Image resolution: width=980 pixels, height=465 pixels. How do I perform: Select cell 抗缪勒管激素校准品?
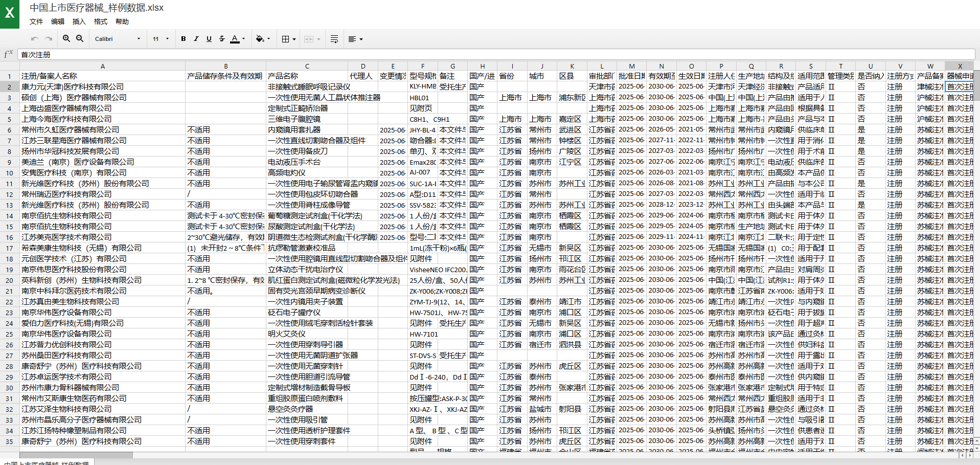(x=307, y=248)
